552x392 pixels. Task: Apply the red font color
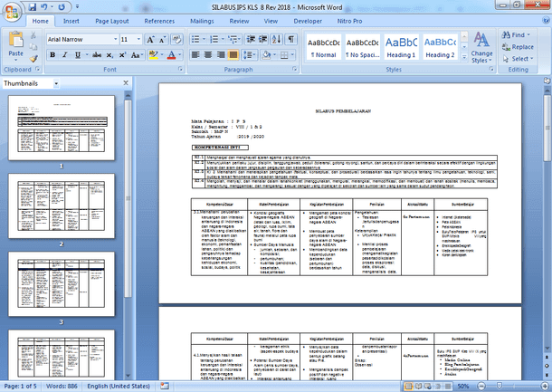(171, 55)
